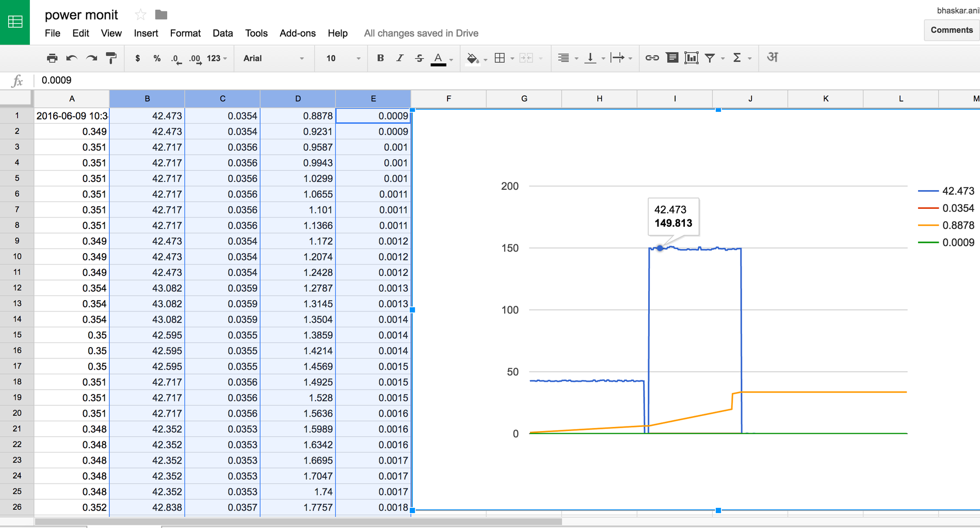Image resolution: width=980 pixels, height=528 pixels.
Task: Open the Print dialog
Action: (x=52, y=58)
